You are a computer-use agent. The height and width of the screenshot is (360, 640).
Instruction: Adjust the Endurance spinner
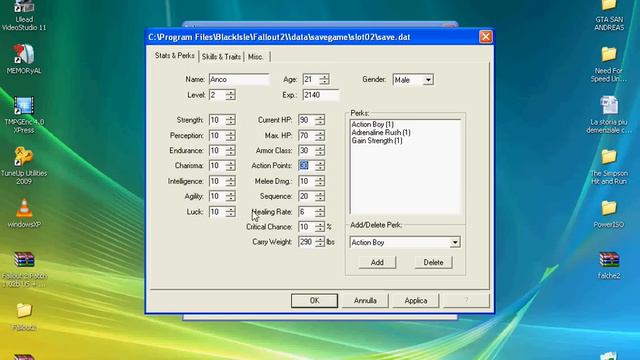point(231,151)
